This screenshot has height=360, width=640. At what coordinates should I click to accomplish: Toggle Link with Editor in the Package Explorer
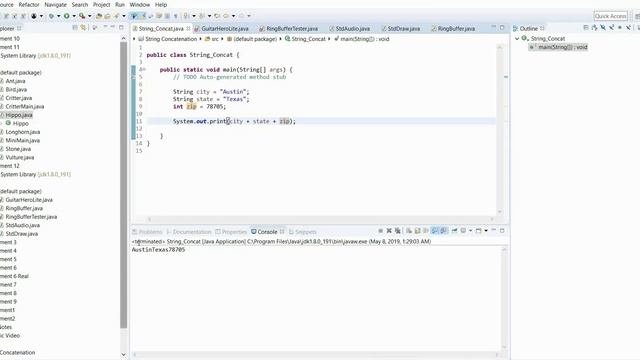pos(83,28)
